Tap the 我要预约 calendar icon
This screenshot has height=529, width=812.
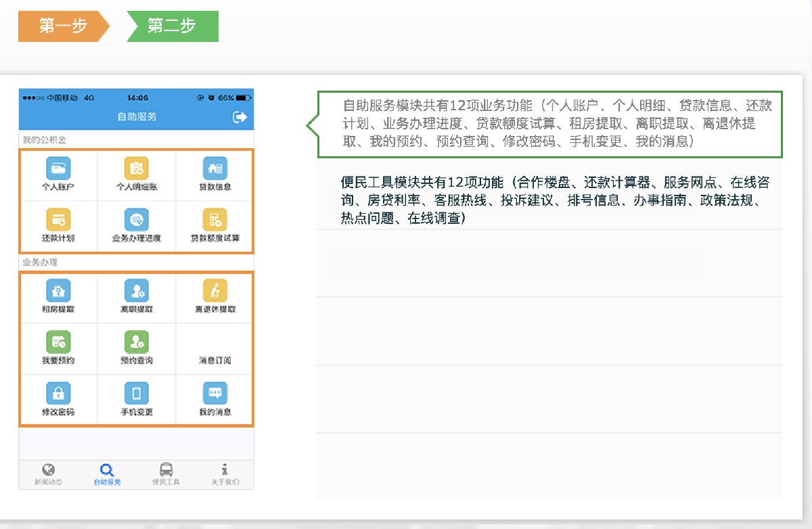[x=58, y=342]
